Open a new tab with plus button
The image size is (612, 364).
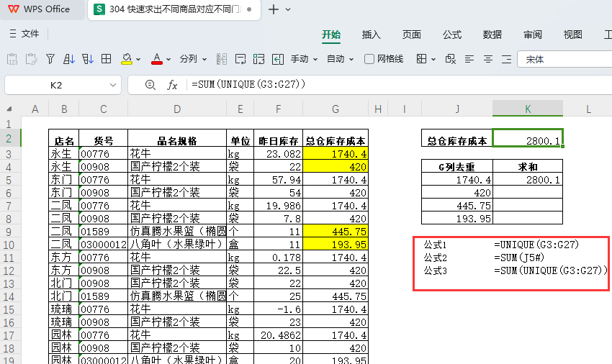tap(274, 9)
